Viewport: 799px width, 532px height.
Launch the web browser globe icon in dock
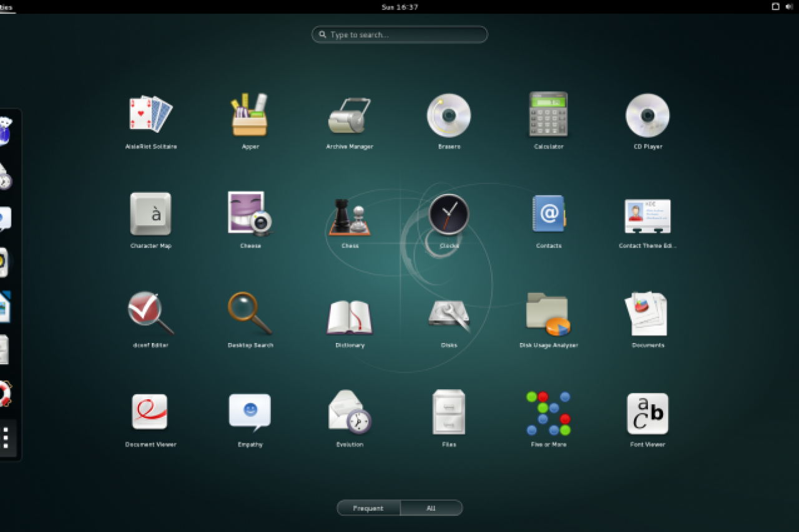[4, 130]
